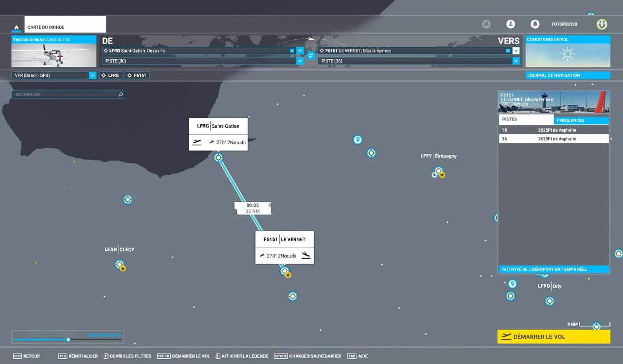The height and width of the screenshot is (364, 623).
Task: Select runway 18 in the PISTES list
Action: pos(553,130)
